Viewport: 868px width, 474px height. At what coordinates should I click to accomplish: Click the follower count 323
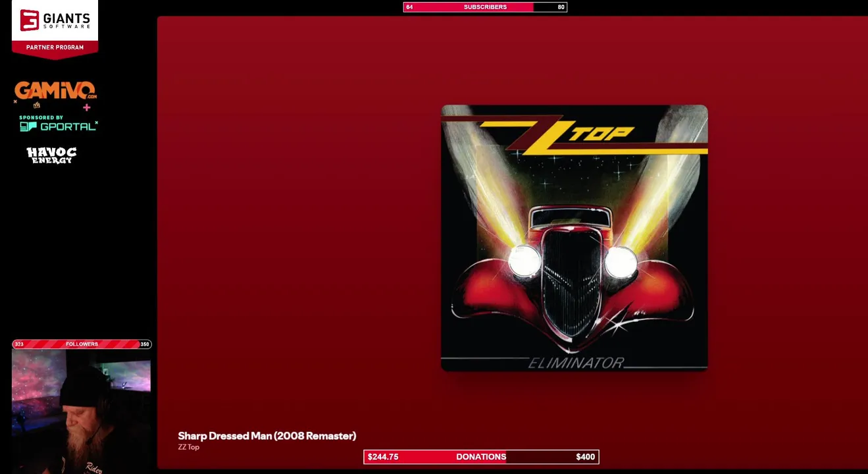(x=19, y=344)
